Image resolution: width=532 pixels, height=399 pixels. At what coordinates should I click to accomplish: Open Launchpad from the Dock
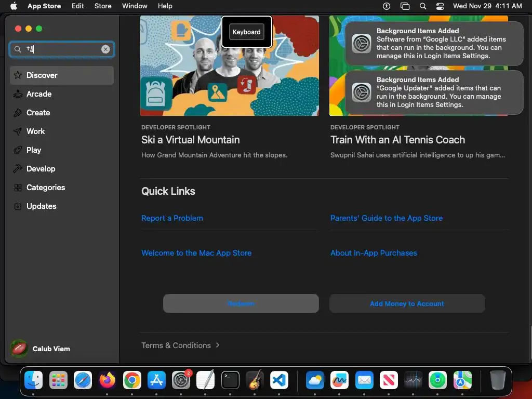pos(58,380)
